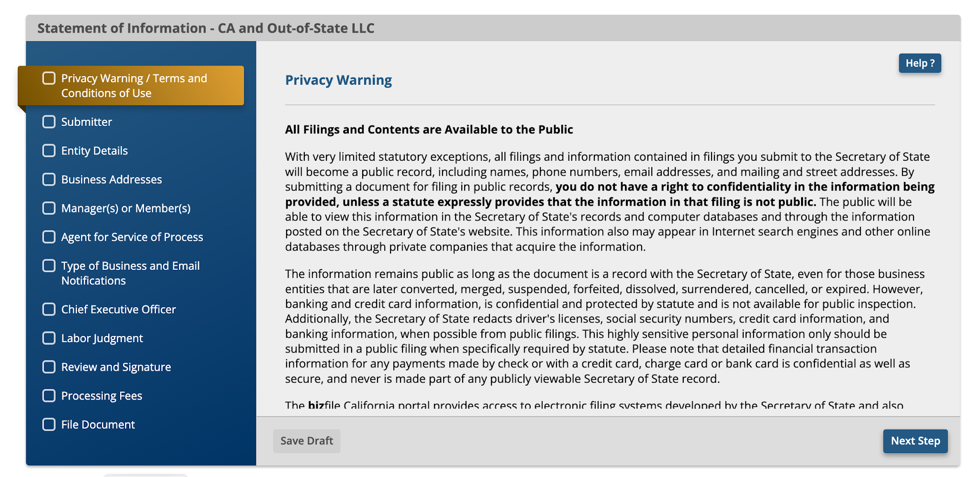Screen dimensions: 980x477
Task: Open the Privacy Warning / Terms step
Action: (131, 86)
